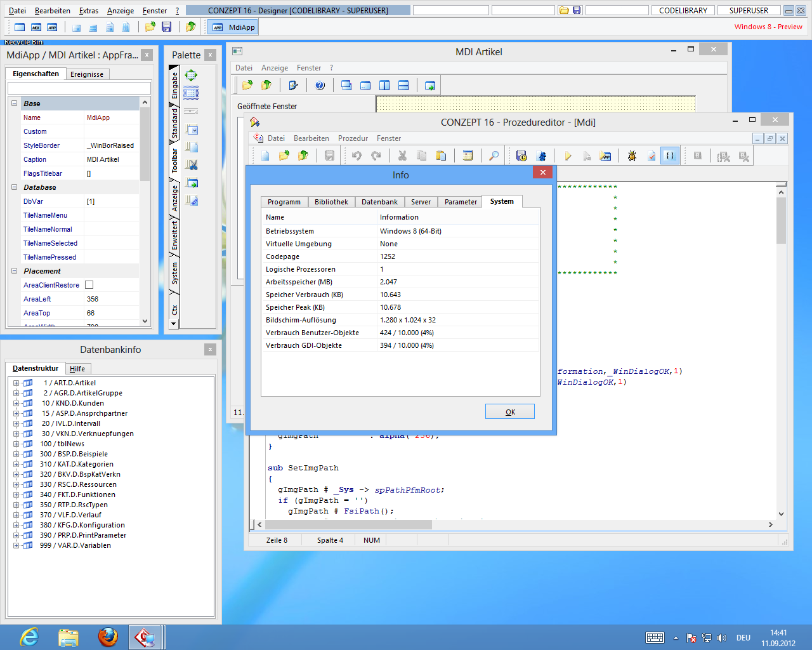Click the property search input field
This screenshot has width=812, height=650.
(79, 88)
